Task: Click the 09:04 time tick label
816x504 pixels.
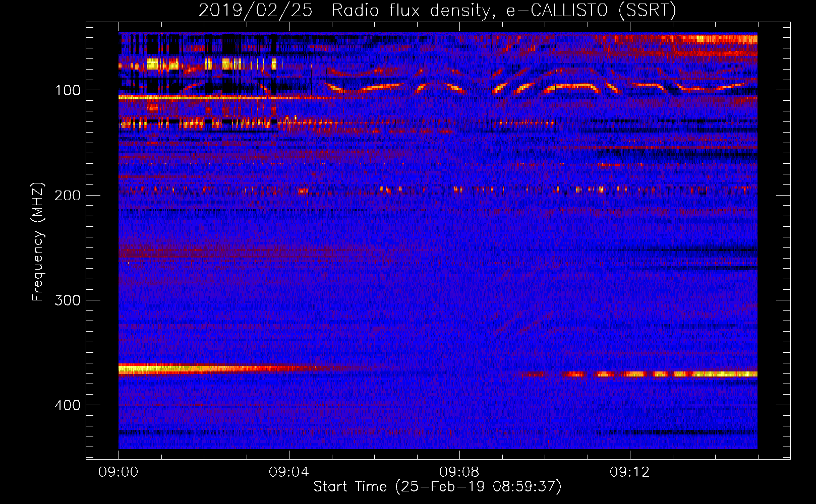Action: click(x=289, y=472)
